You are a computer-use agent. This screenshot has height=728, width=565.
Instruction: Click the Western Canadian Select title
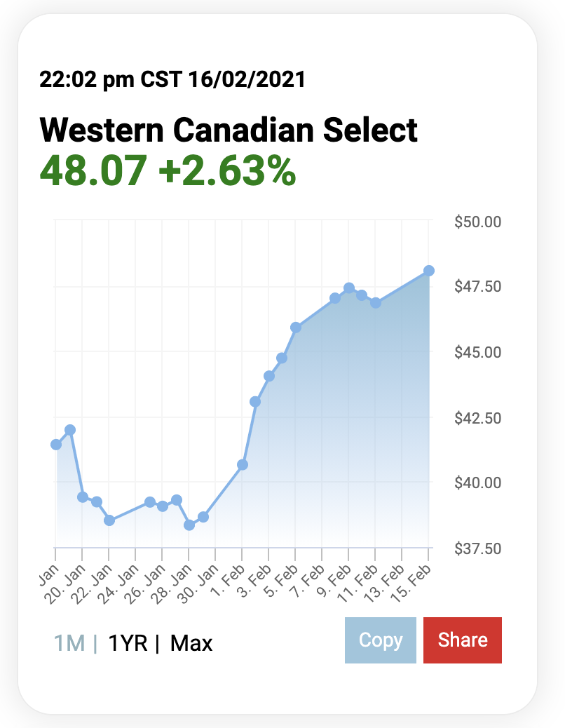pos(229,130)
